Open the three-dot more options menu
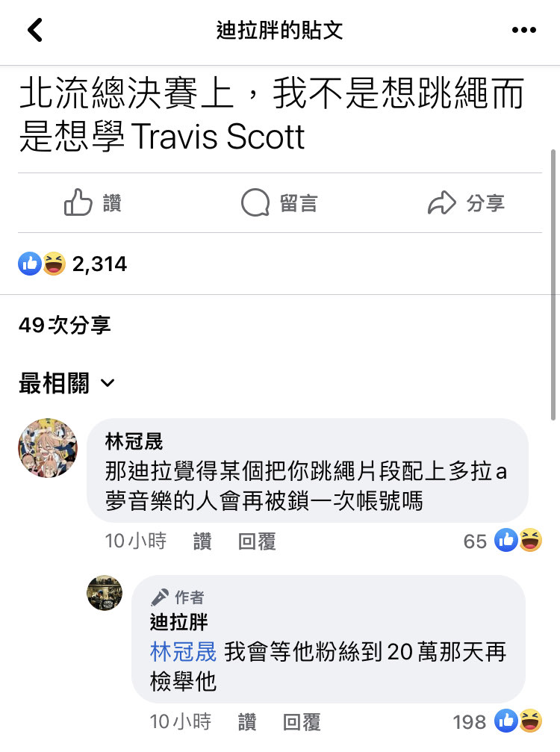Viewport: 560px width, 752px height. [523, 30]
